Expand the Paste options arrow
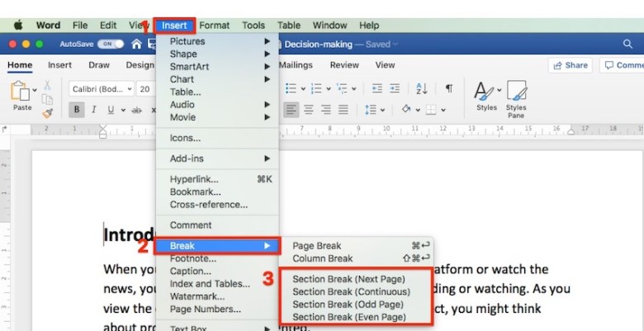 (x=35, y=90)
